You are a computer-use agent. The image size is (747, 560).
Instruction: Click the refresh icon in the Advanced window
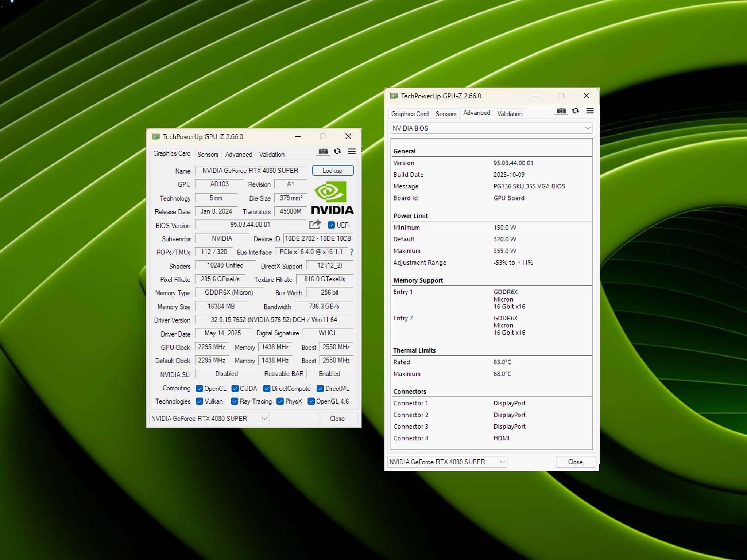click(576, 111)
